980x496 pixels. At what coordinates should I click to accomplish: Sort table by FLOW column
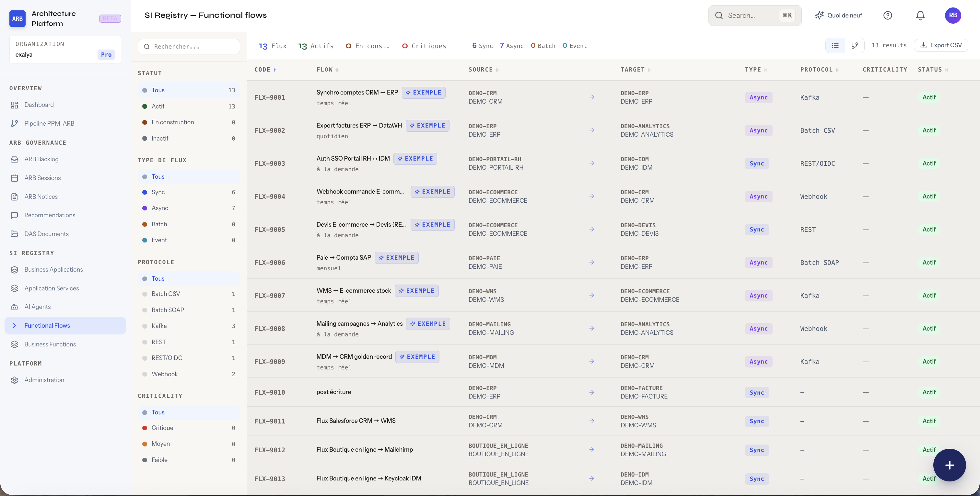point(328,70)
